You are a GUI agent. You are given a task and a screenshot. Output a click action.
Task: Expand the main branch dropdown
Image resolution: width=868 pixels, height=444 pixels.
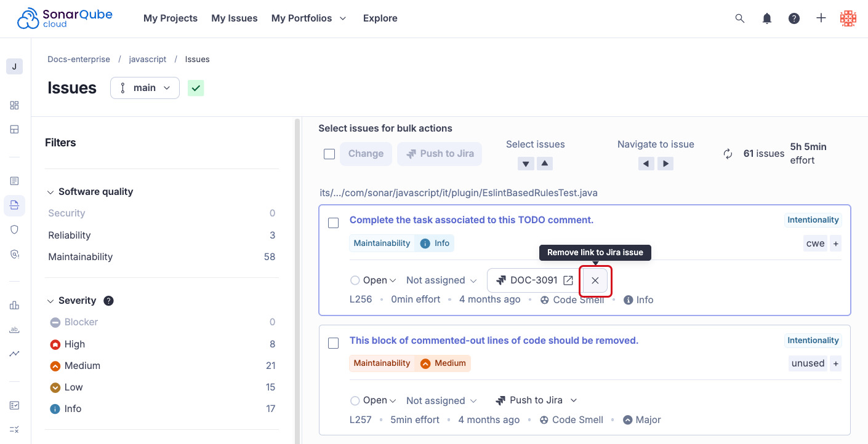pyautogui.click(x=145, y=87)
